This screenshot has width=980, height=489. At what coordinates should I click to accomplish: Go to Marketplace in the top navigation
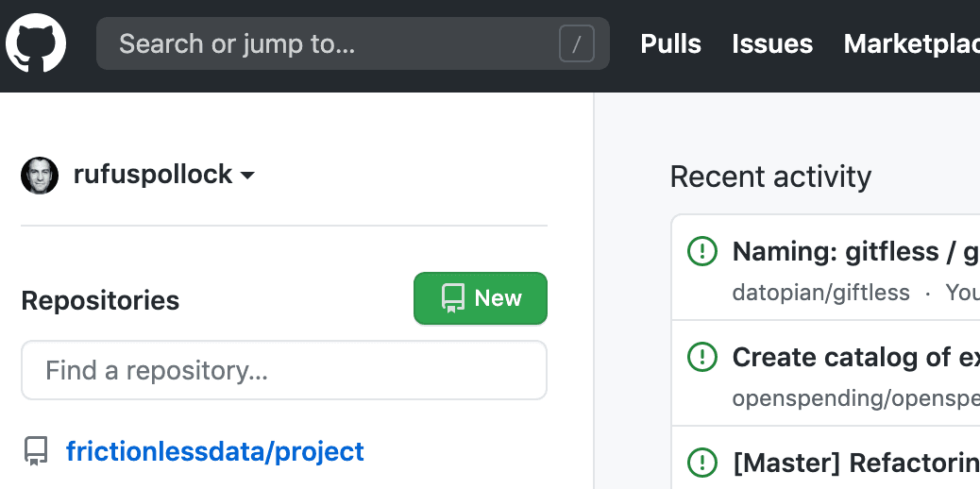[911, 43]
